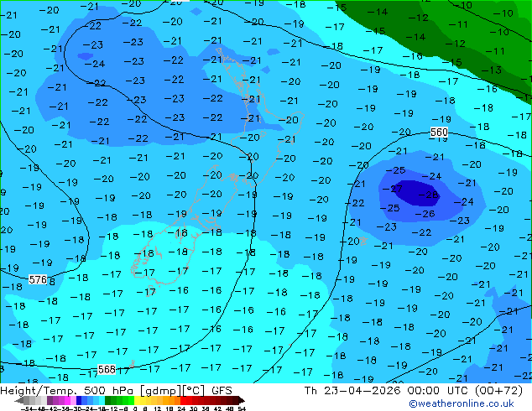Click the 'Th 23-04-2026' date text
This screenshot has width=532, height=411.
click(x=352, y=391)
